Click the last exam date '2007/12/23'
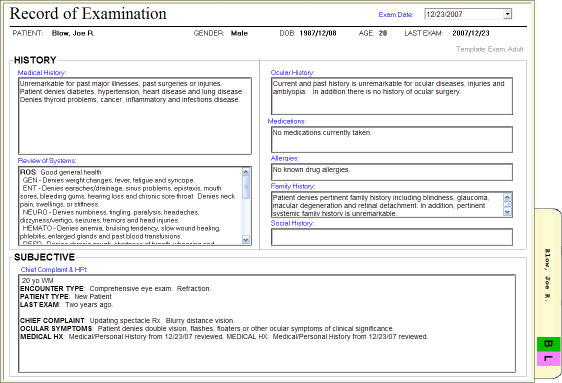562x383 pixels. (471, 33)
